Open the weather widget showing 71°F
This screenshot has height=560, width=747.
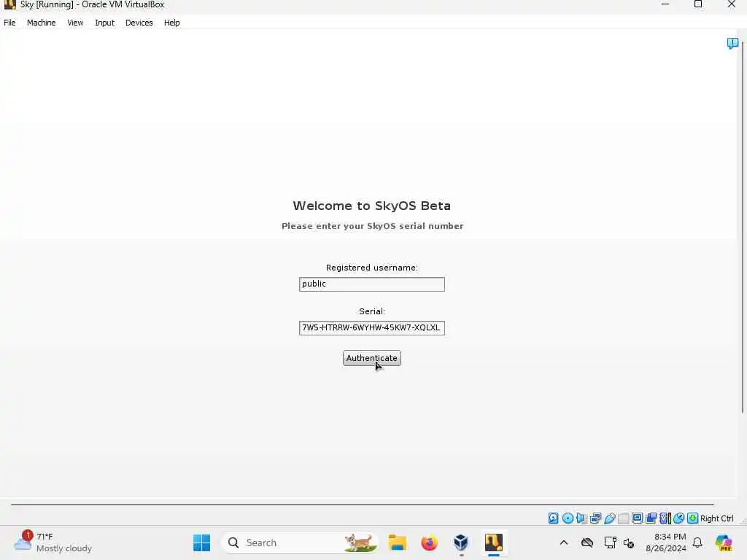53,542
